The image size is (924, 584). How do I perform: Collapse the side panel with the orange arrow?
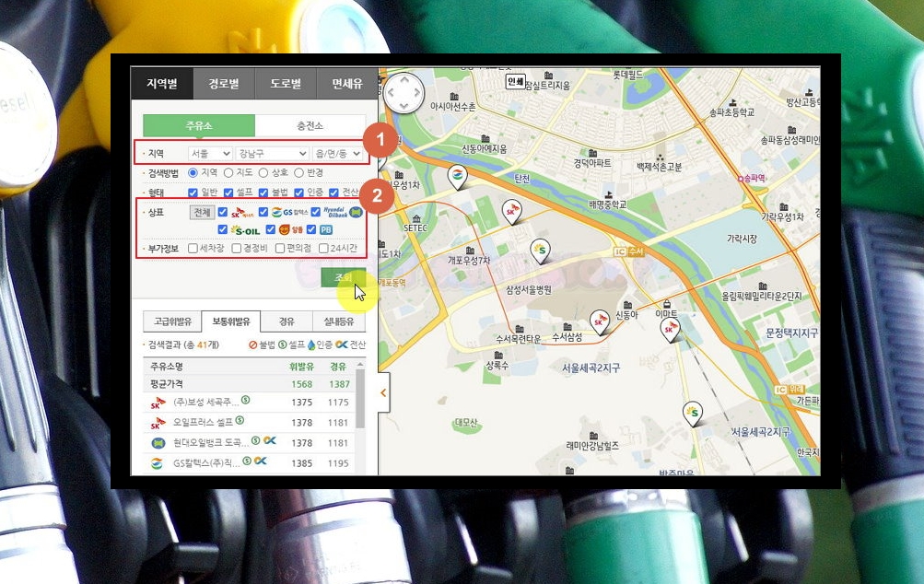[x=383, y=392]
